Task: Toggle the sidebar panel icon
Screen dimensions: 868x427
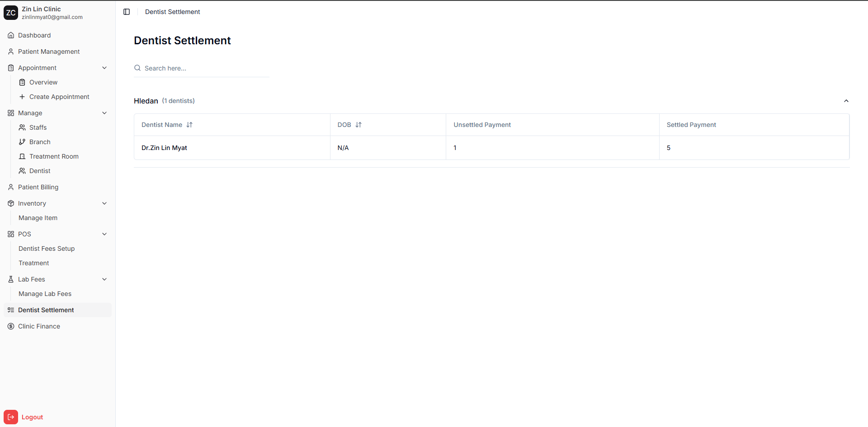Action: tap(127, 12)
